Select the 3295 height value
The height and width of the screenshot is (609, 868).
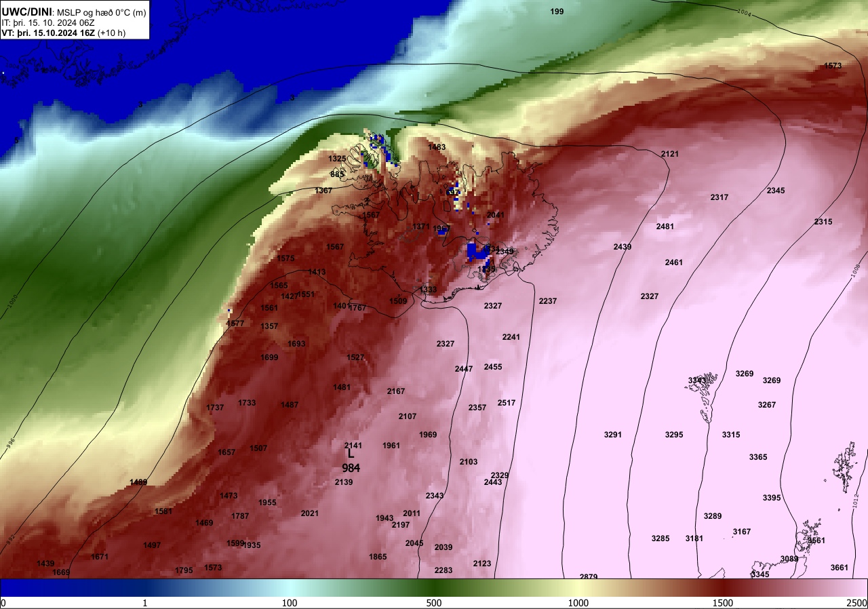674,435
